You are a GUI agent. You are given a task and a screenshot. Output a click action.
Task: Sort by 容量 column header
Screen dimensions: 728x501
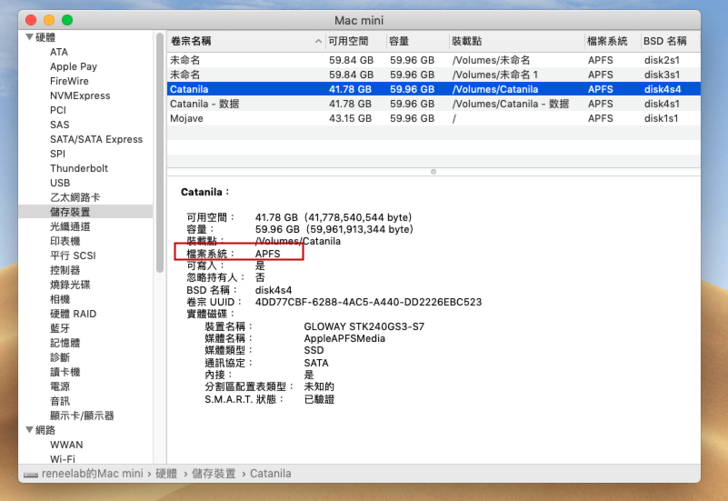[x=399, y=41]
